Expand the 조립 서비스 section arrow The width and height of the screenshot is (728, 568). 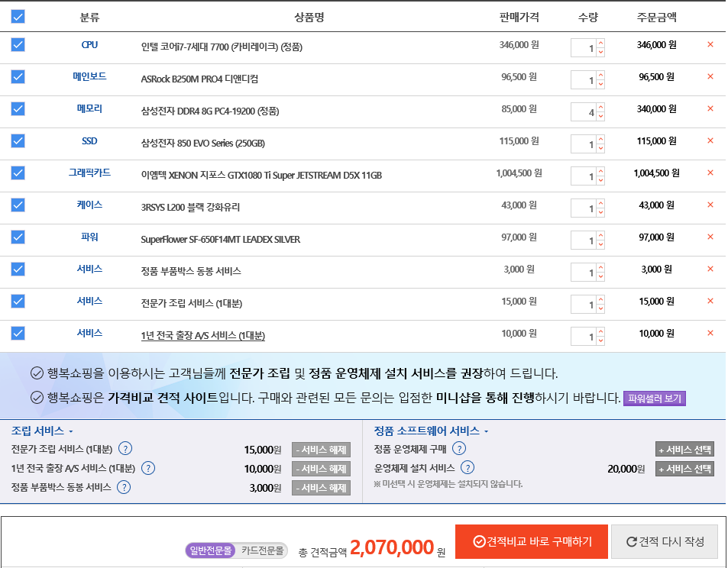[x=70, y=431]
